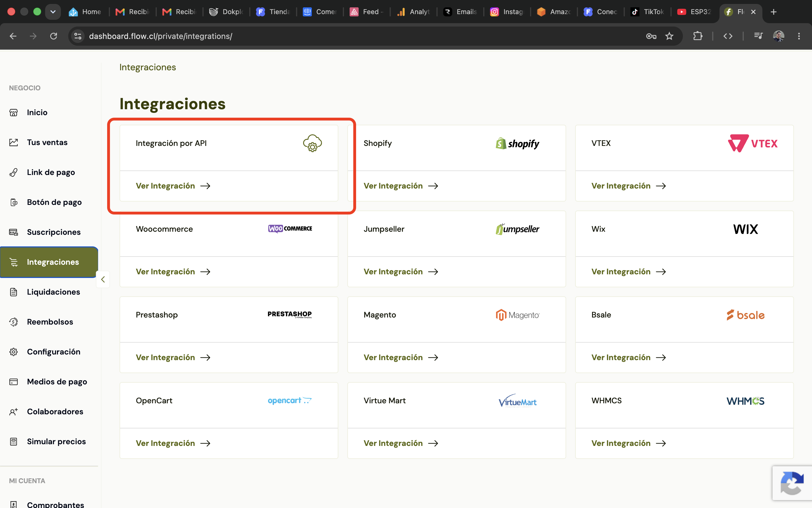Click the WooCommerce logo
The height and width of the screenshot is (508, 812).
(290, 229)
